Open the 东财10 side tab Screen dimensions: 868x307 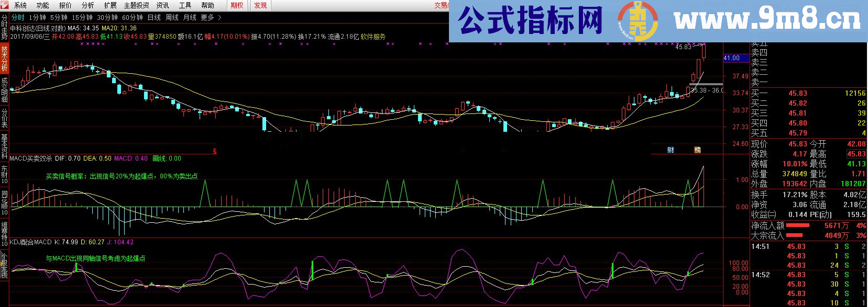(4, 174)
